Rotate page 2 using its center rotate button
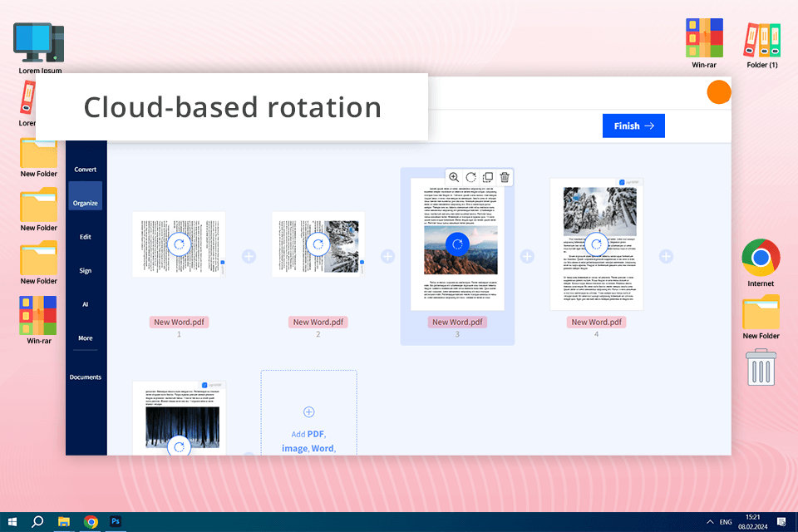Image resolution: width=798 pixels, height=532 pixels. (x=318, y=244)
